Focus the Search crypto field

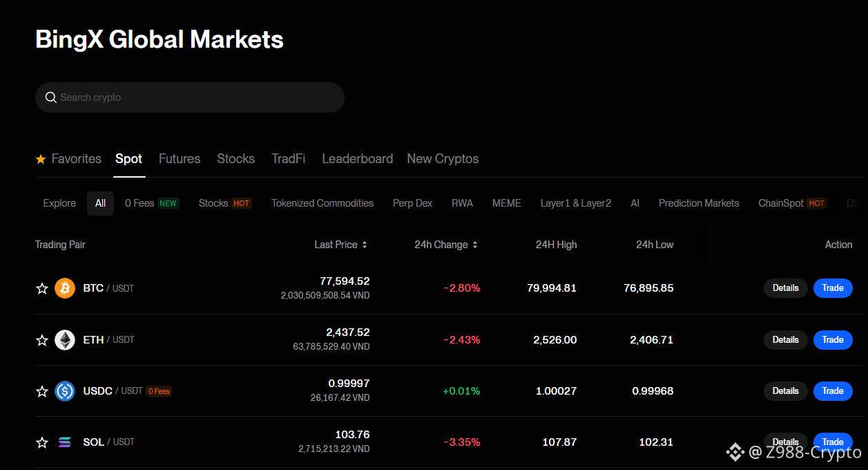point(190,97)
